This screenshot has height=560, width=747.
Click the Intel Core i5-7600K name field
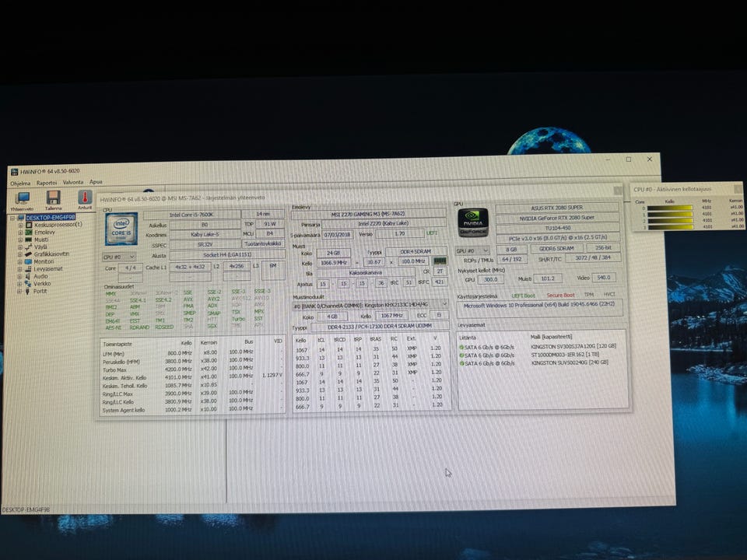(191, 215)
